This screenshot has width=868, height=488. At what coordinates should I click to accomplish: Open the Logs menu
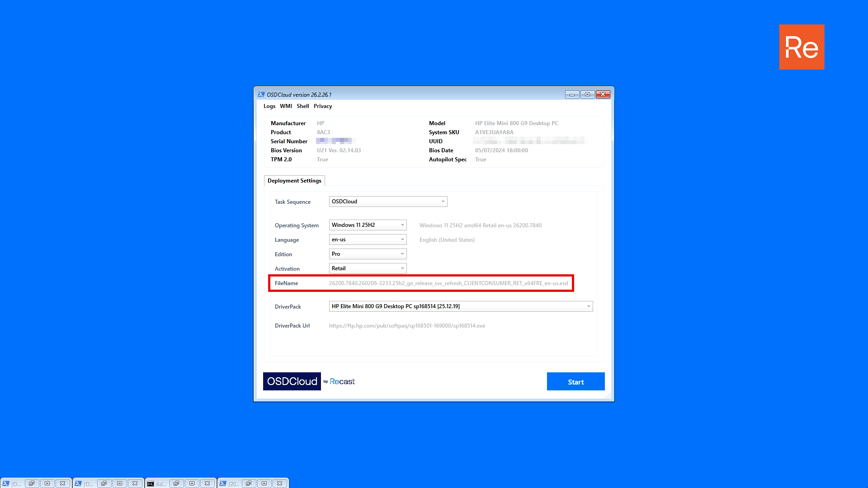click(x=269, y=106)
